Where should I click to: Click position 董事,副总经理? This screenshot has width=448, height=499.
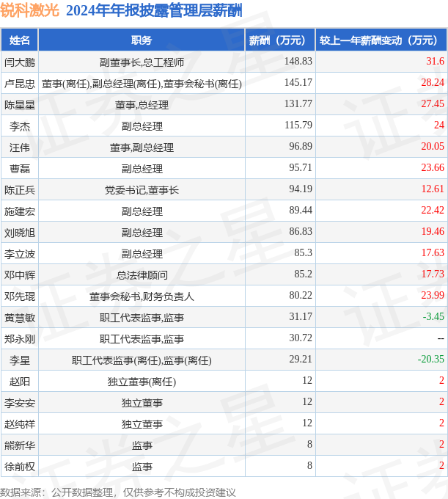(x=142, y=147)
